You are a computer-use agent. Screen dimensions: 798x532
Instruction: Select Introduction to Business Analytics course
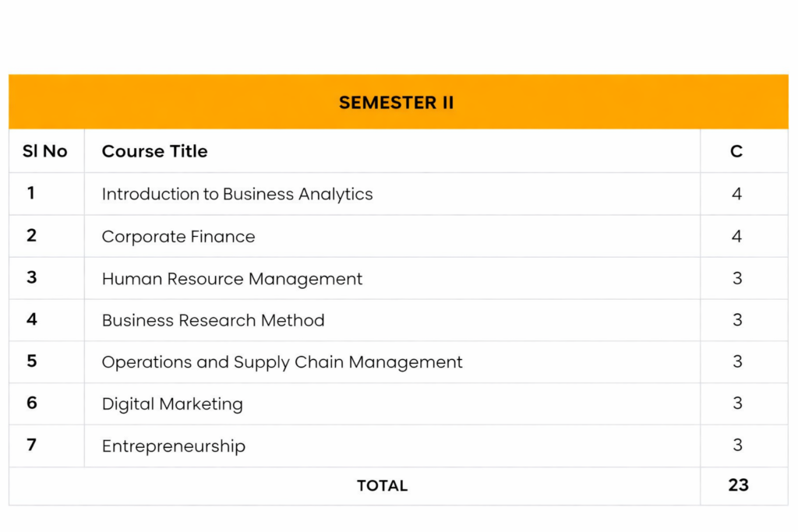[x=237, y=194]
